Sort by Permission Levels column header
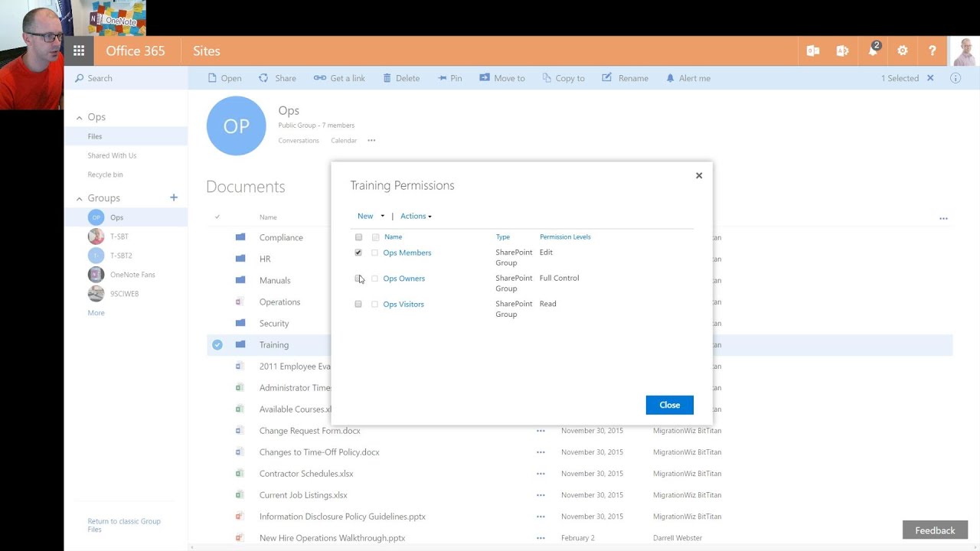Image resolution: width=980 pixels, height=551 pixels. point(565,237)
